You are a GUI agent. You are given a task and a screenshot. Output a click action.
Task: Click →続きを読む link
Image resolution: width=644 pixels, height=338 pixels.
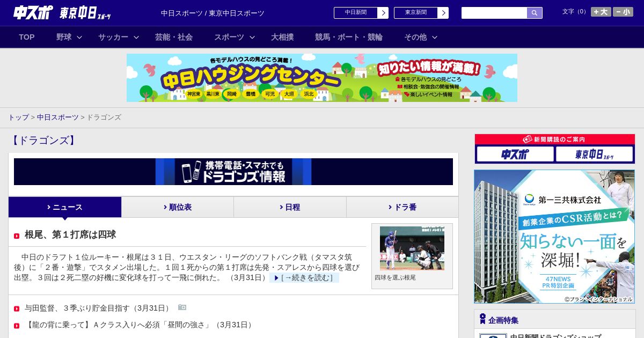[x=304, y=278]
